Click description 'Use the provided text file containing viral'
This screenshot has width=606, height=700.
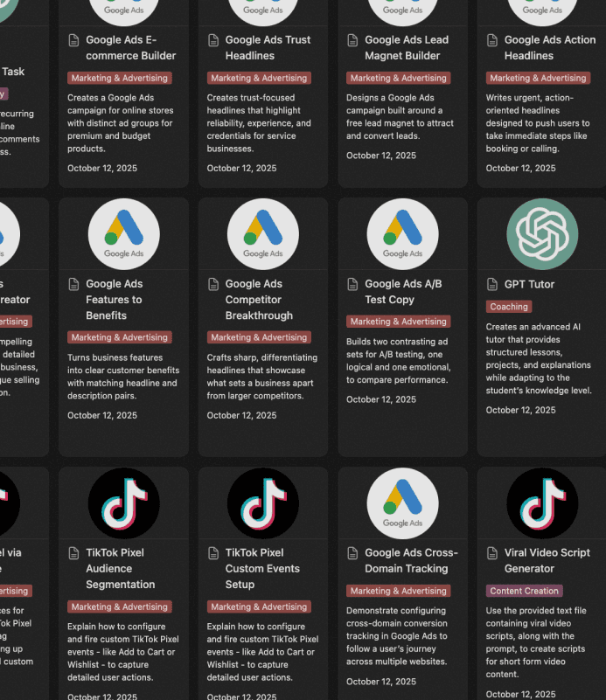tap(535, 642)
